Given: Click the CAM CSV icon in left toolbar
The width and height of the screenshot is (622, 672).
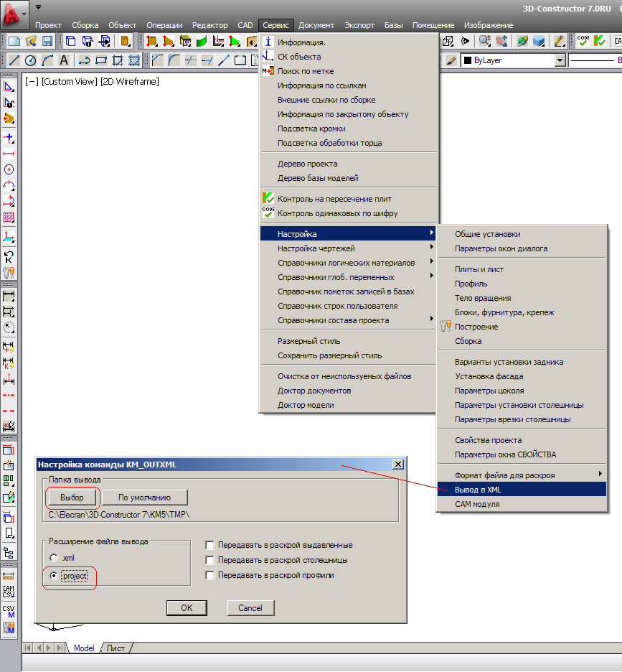Looking at the screenshot, I should pos(9,592).
